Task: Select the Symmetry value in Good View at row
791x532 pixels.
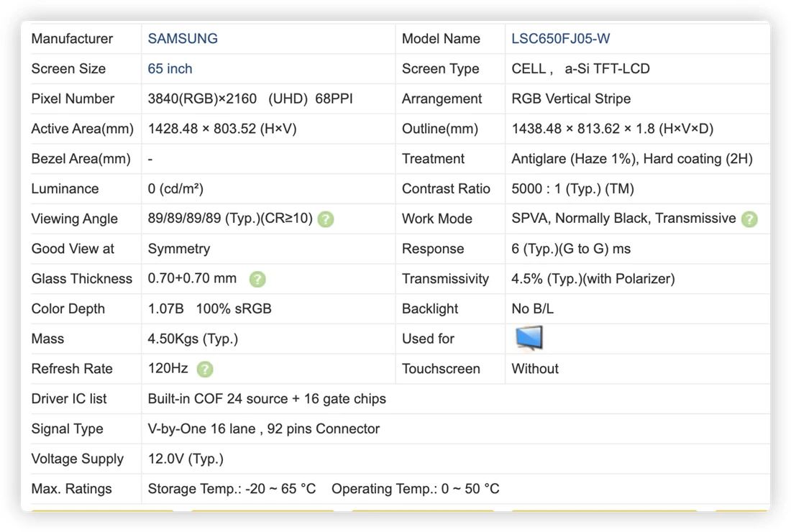Action: [179, 249]
